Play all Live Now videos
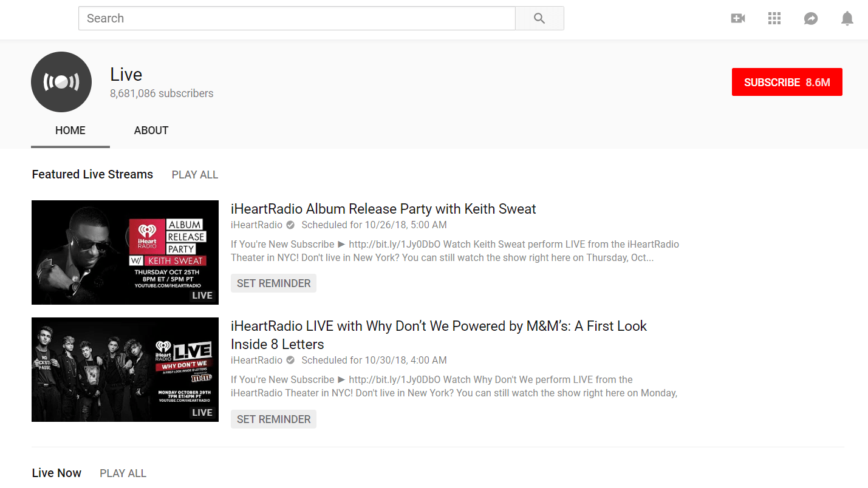Image resolution: width=868 pixels, height=488 pixels. pyautogui.click(x=123, y=473)
